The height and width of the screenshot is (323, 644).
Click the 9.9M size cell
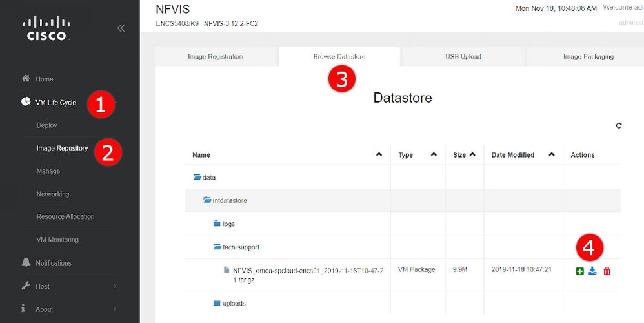(460, 270)
